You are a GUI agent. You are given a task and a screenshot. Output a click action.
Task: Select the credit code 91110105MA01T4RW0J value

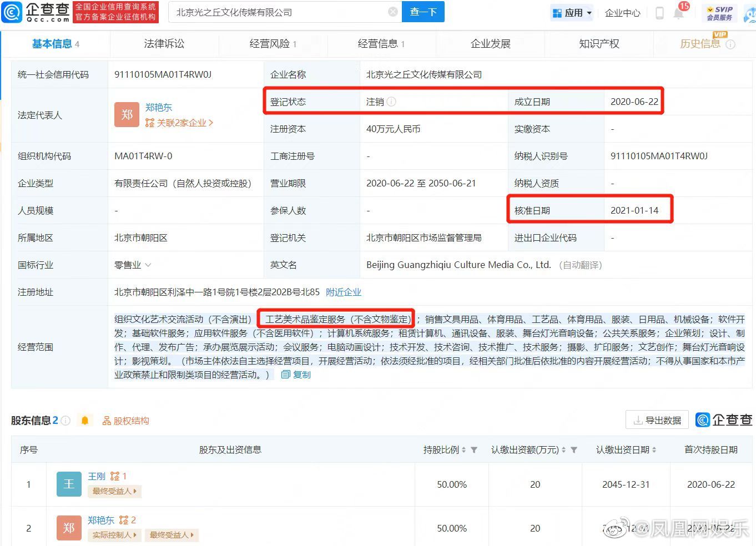tap(163, 74)
